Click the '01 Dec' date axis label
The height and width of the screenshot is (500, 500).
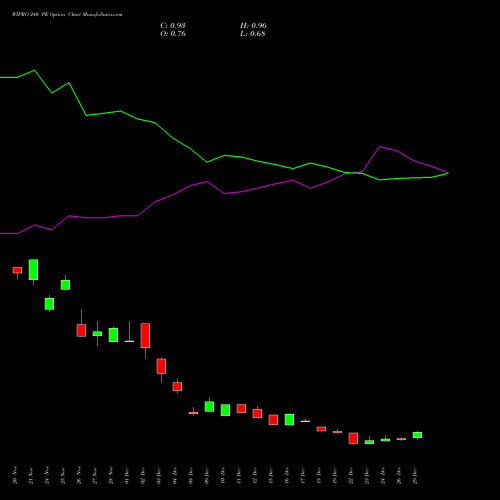pos(127,475)
